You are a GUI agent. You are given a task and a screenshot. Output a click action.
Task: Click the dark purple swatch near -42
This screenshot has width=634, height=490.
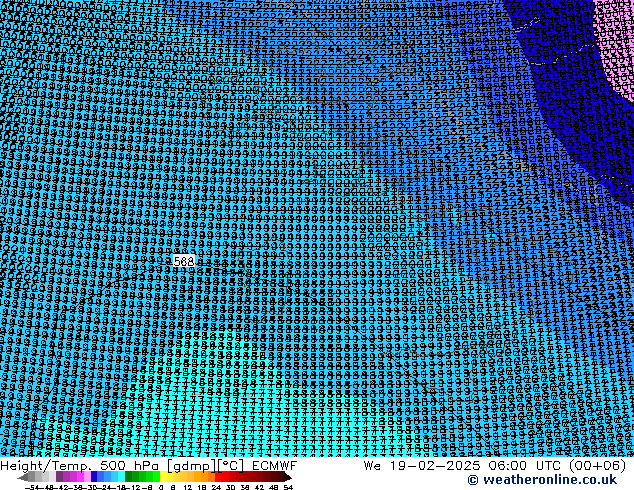[x=59, y=476]
